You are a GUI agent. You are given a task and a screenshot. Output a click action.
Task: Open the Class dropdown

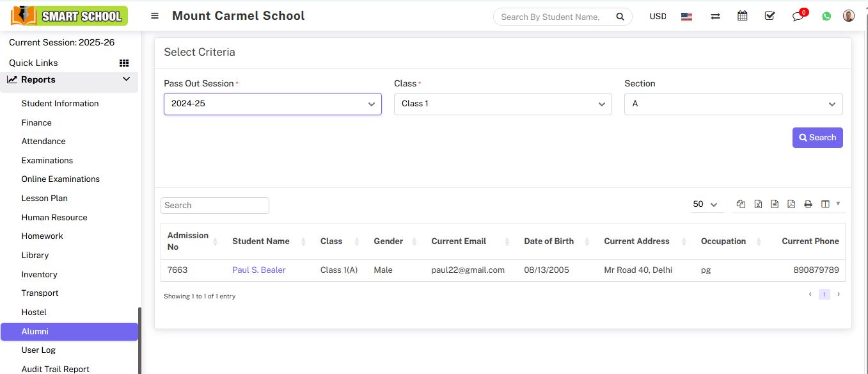503,104
